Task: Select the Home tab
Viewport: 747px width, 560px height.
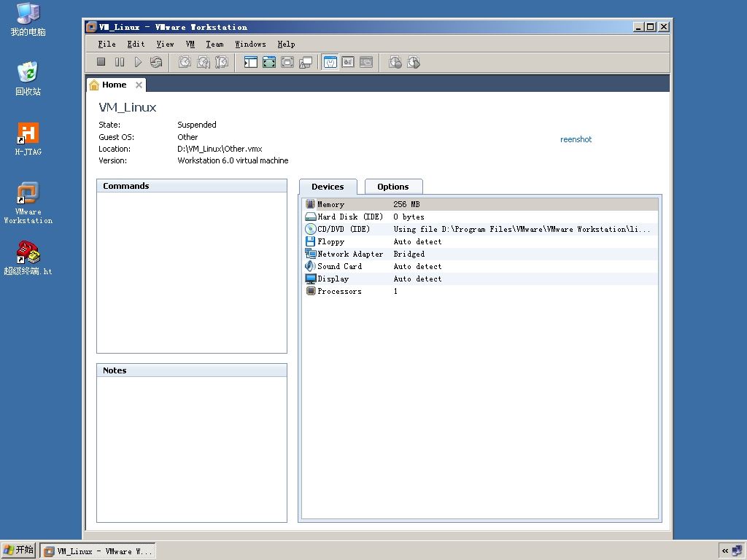Action: [115, 85]
